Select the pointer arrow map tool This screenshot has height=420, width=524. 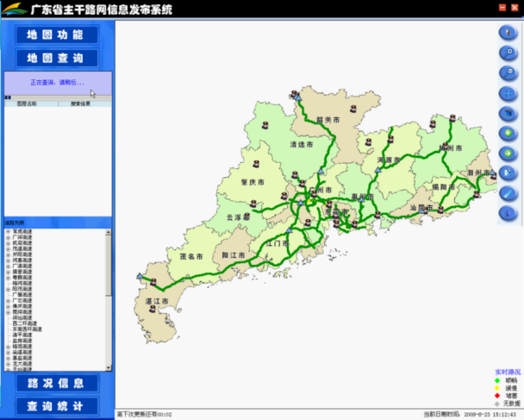(x=507, y=33)
